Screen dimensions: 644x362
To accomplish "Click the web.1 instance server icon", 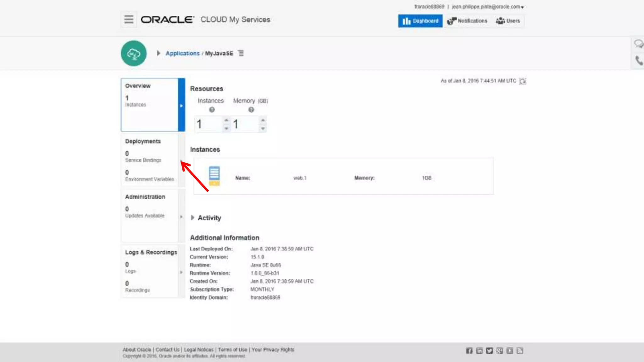I will click(214, 176).
